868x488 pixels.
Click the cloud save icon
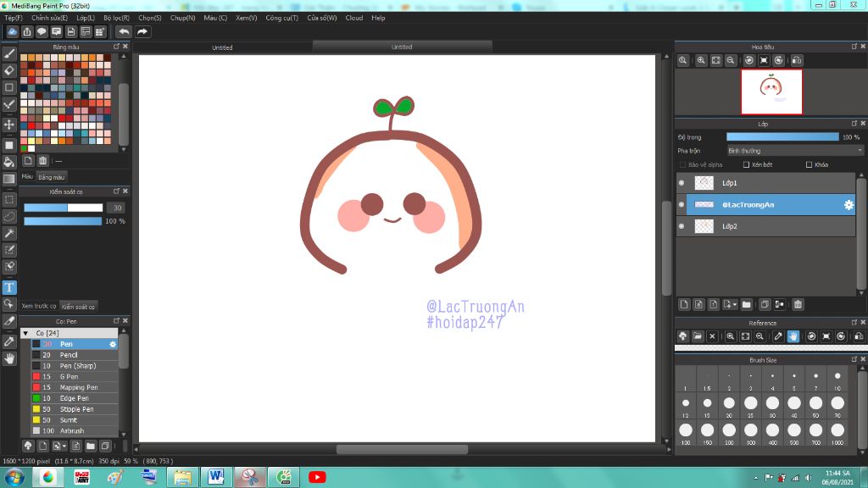[x=12, y=31]
